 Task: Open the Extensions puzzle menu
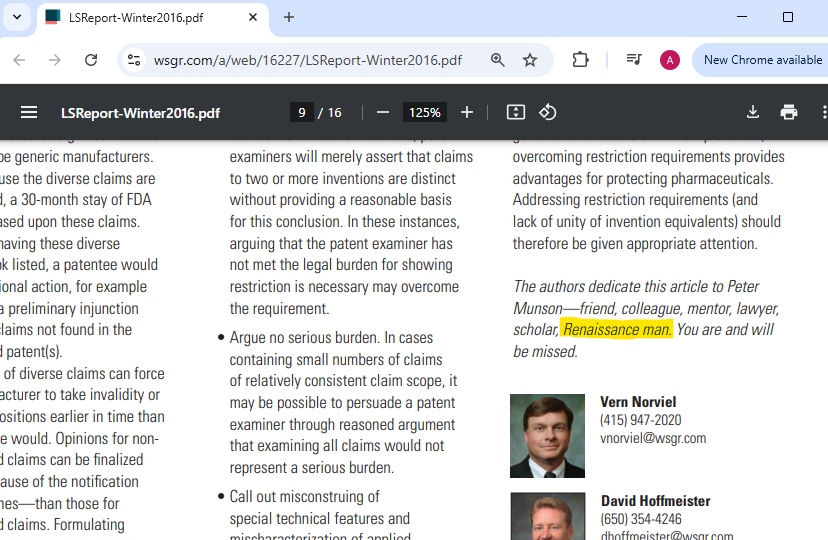tap(580, 60)
